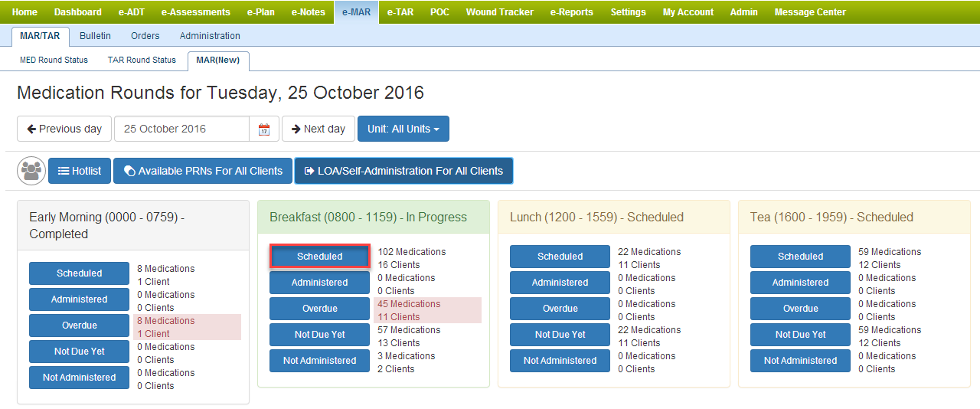Viewport: 980px width, 409px height.
Task: Open the Wound Tracker menu
Action: tap(501, 11)
